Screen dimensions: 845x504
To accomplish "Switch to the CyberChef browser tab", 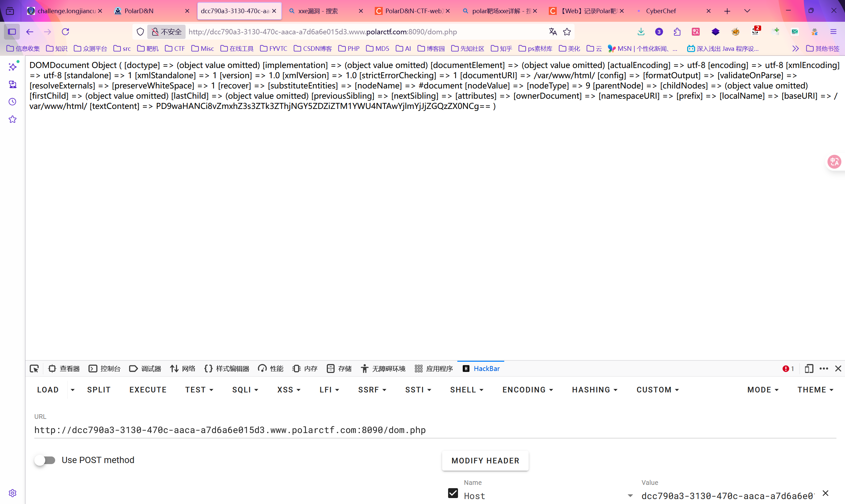I will tap(661, 11).
